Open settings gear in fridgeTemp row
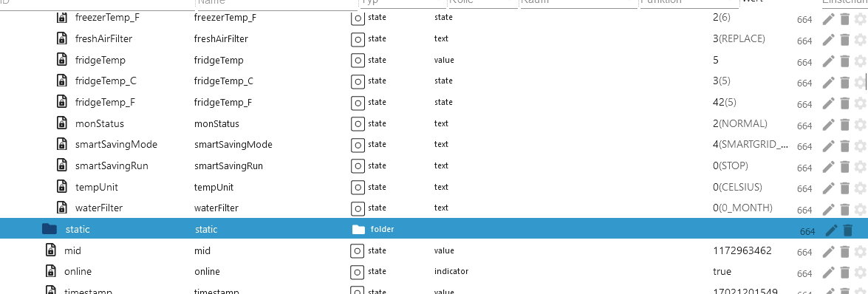868x294 pixels. pos(860,61)
